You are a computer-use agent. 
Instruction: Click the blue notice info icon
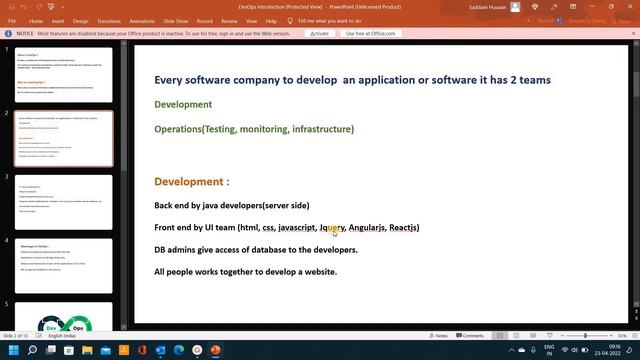pos(8,33)
